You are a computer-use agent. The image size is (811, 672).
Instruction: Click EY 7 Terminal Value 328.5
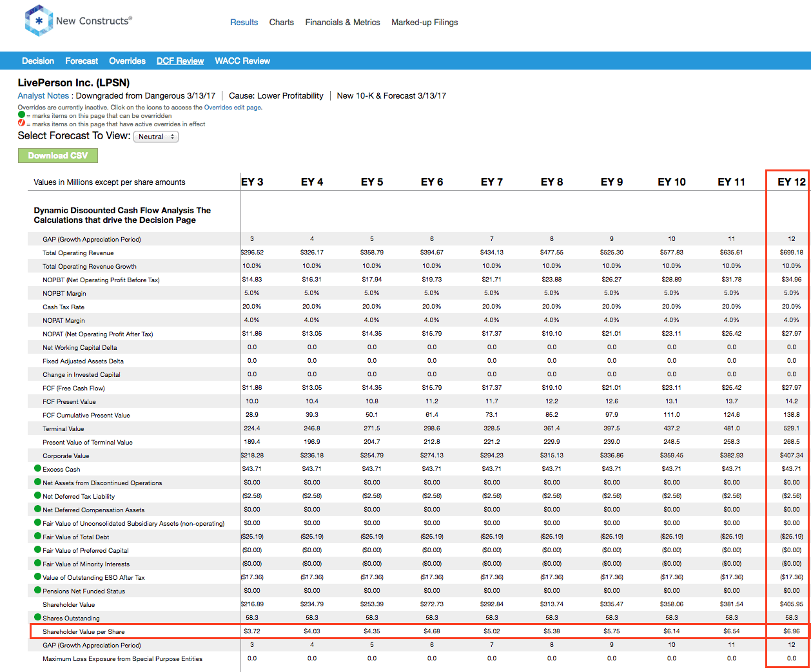coord(492,428)
